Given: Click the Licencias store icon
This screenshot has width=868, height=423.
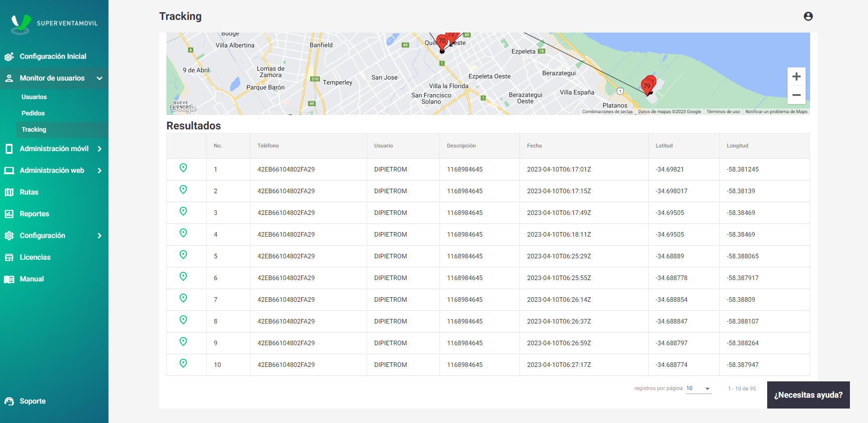Looking at the screenshot, I should [x=9, y=257].
